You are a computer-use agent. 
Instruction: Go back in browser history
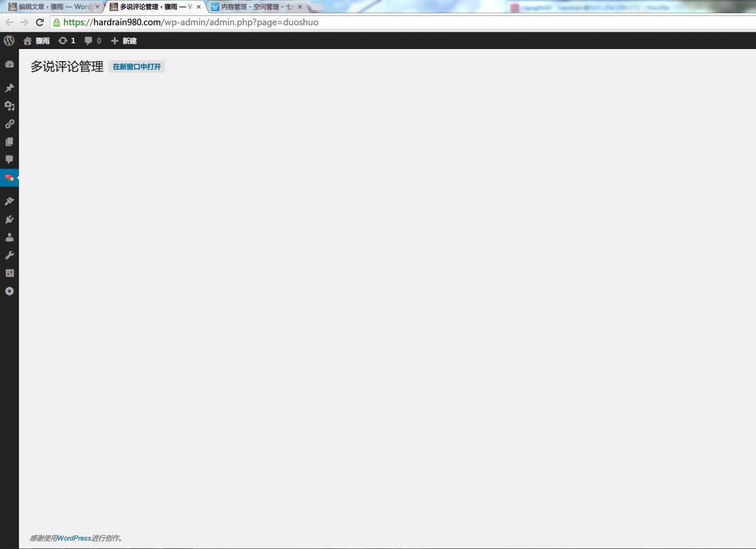pyautogui.click(x=9, y=22)
